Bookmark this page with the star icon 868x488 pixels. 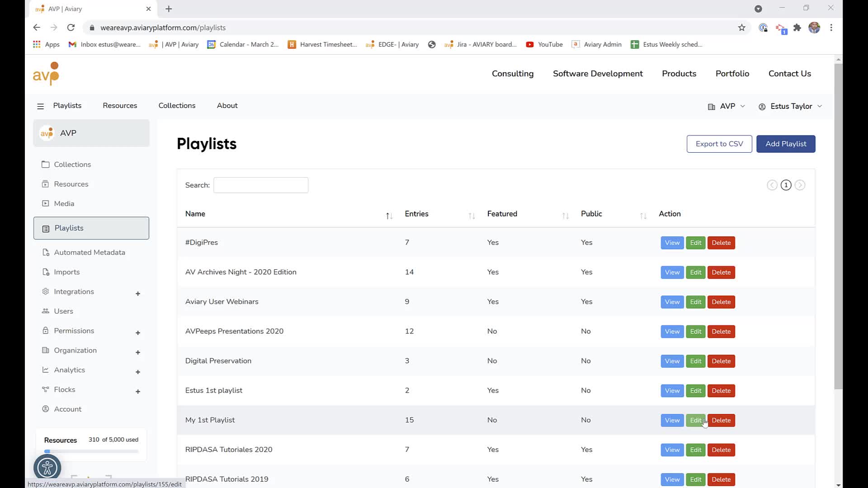point(741,28)
